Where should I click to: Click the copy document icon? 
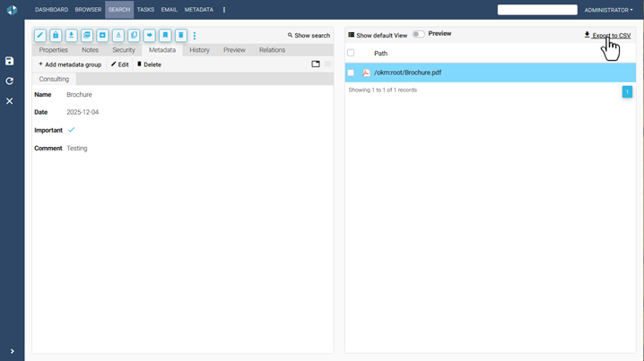134,35
